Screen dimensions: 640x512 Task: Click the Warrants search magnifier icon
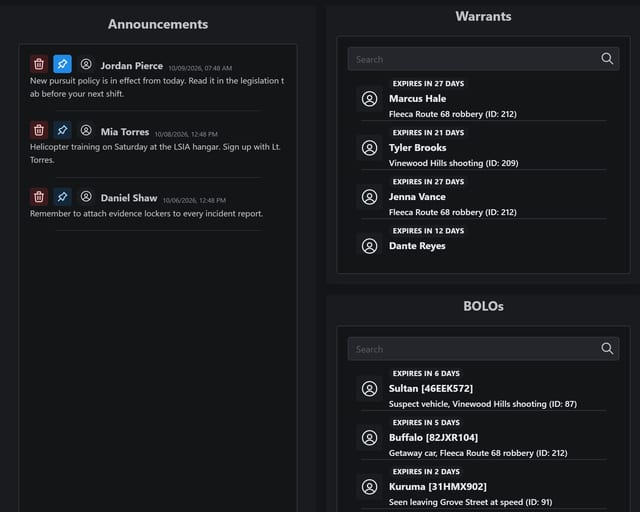tap(607, 59)
